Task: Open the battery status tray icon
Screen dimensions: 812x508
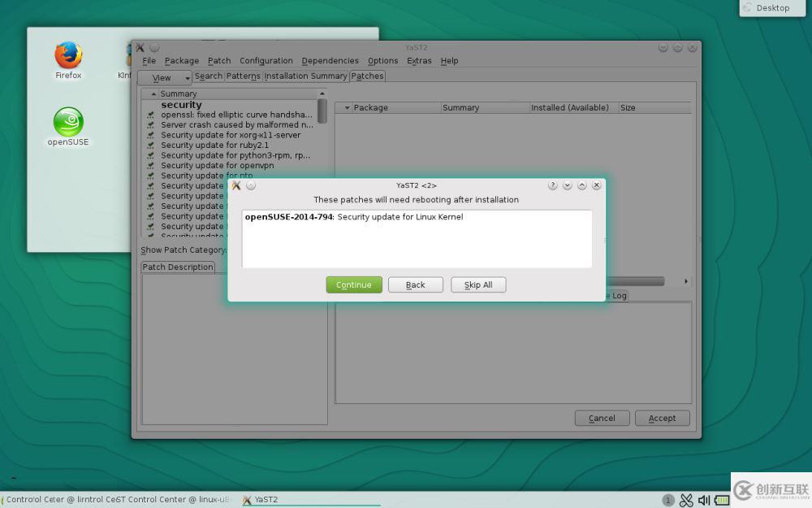Action: click(x=722, y=500)
